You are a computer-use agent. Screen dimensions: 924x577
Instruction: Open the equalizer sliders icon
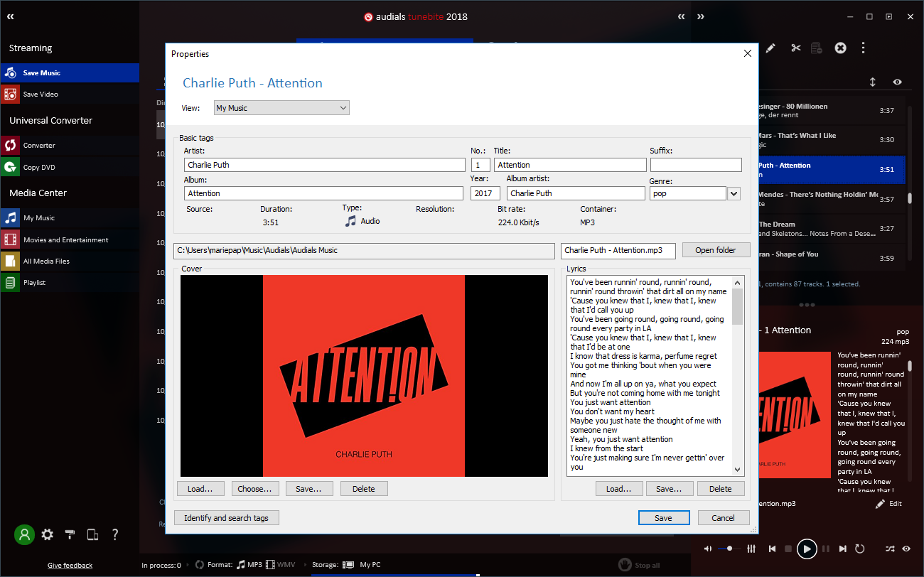coord(751,549)
